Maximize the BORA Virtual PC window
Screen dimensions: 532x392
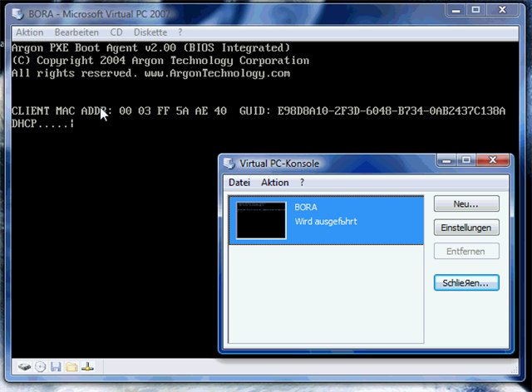(475, 10)
